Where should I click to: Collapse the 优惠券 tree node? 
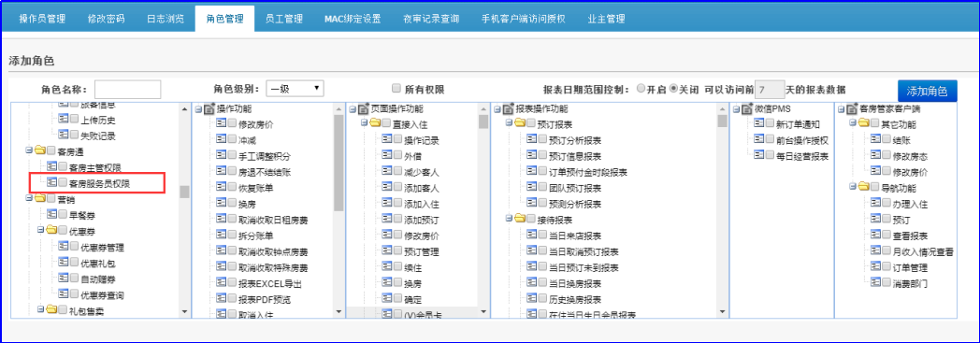point(40,230)
